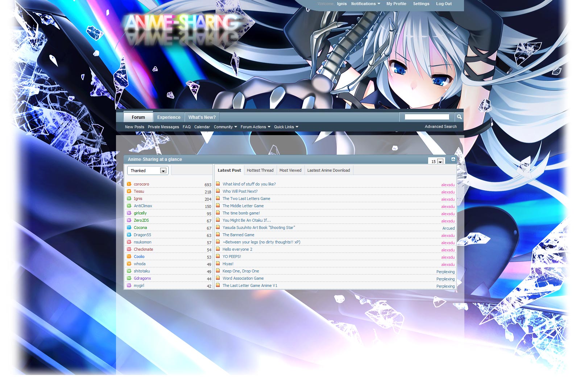Open shitotaku's profile
The height and width of the screenshot is (392, 580).
142,271
